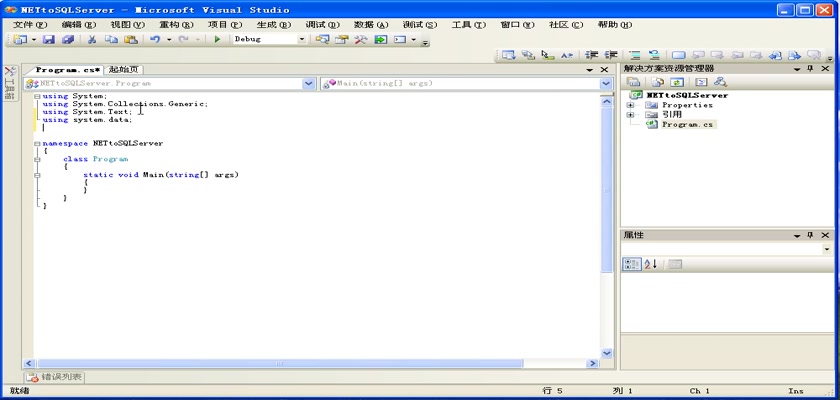The image size is (840, 400).
Task: Click Display Object Member List icon
Action: 508,55
